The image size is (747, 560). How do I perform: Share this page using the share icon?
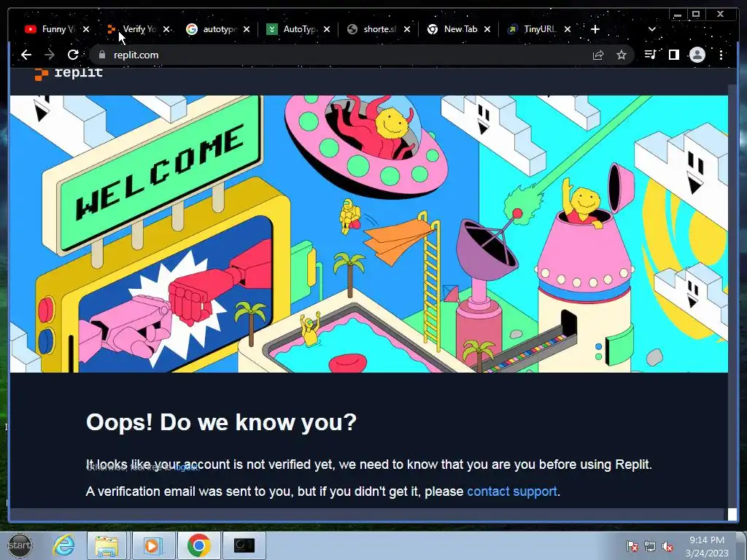[x=598, y=55]
